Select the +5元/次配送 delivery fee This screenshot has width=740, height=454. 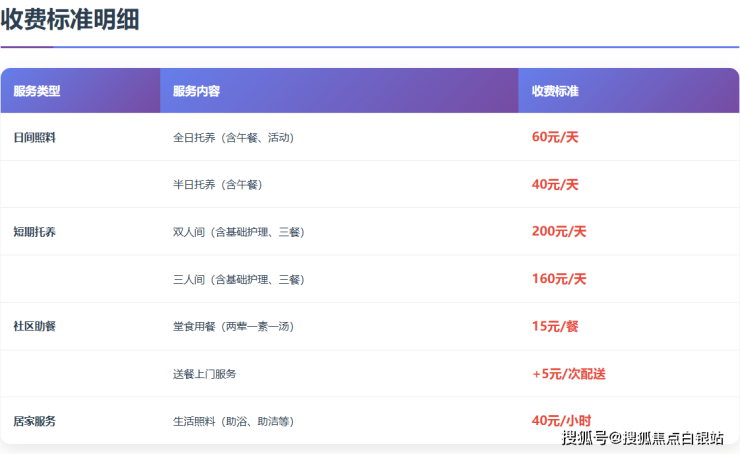[569, 374]
